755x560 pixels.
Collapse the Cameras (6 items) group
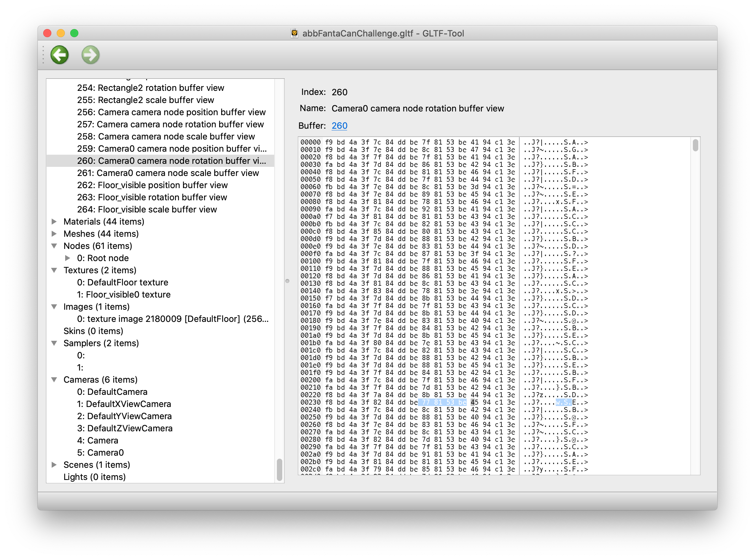(x=54, y=380)
